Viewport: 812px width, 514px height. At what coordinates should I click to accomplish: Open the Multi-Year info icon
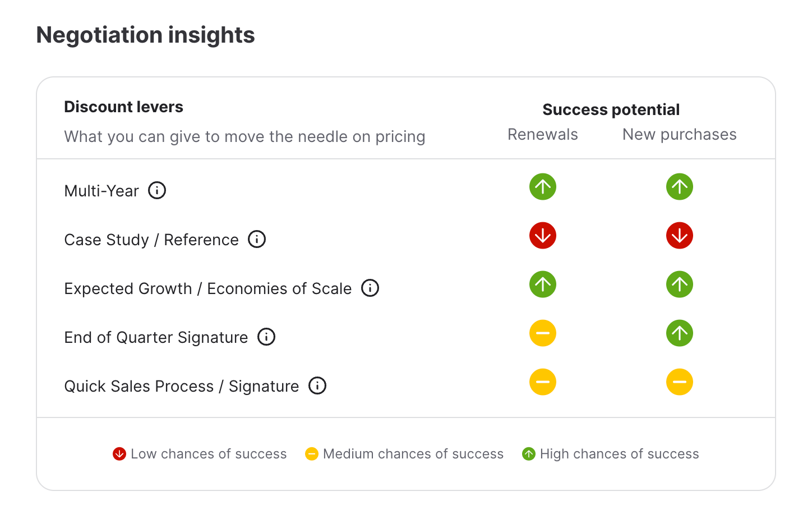coord(157,190)
